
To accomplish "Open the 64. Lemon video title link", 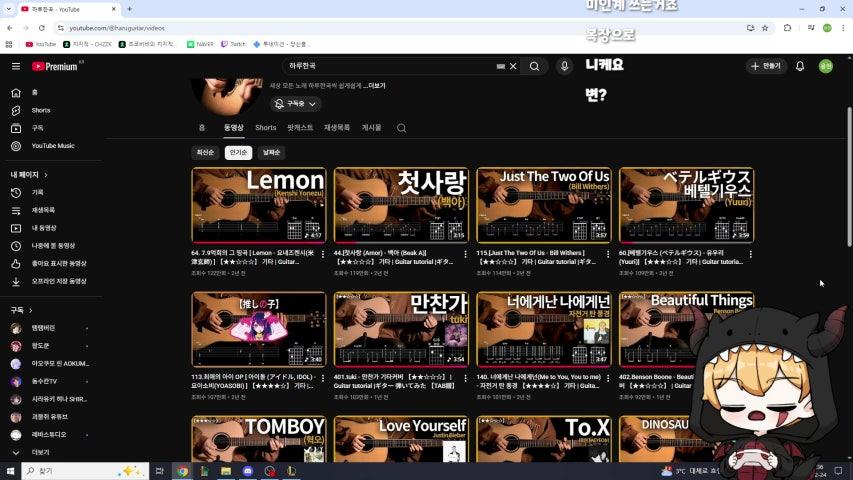I will click(254, 257).
